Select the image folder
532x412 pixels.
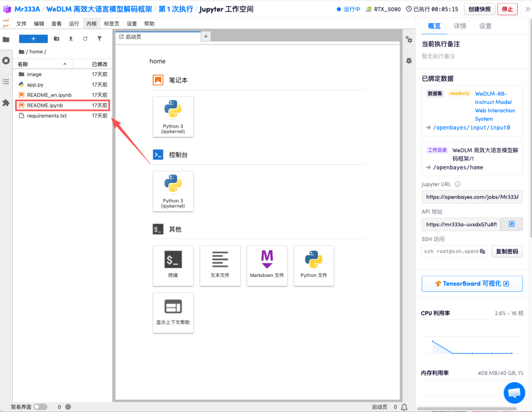(63, 74)
